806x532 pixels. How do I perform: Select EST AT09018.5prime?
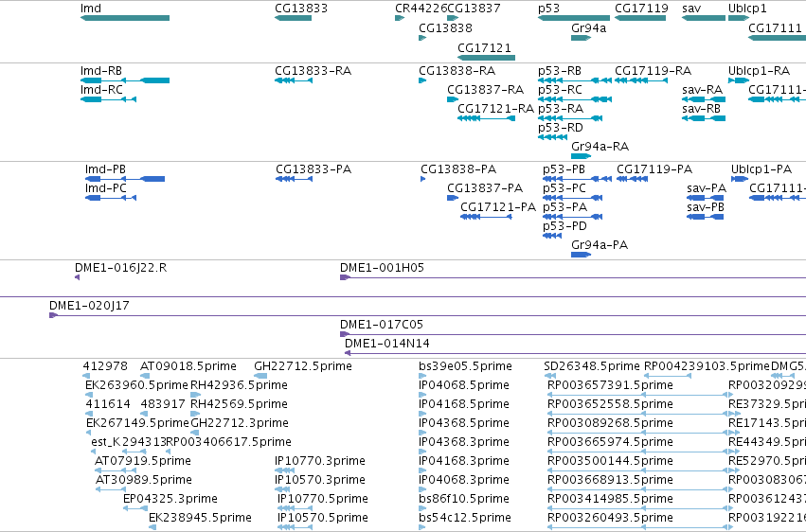[145, 376]
